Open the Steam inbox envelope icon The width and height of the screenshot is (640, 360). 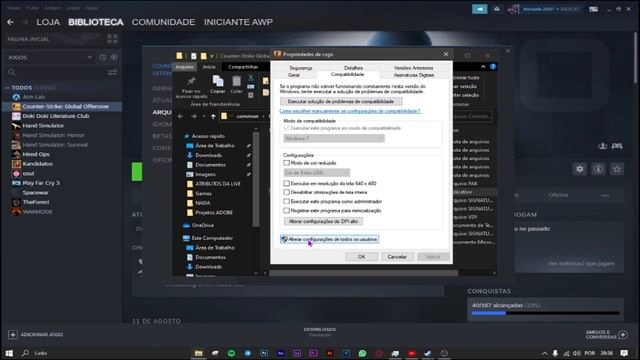click(497, 9)
